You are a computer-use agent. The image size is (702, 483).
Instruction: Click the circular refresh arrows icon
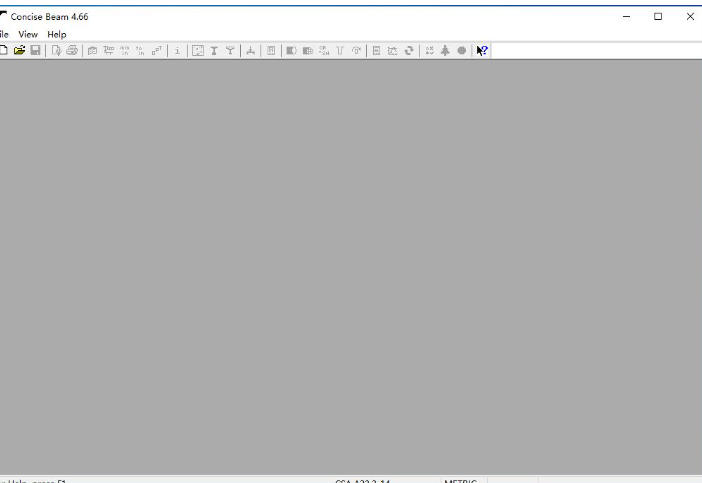[409, 50]
